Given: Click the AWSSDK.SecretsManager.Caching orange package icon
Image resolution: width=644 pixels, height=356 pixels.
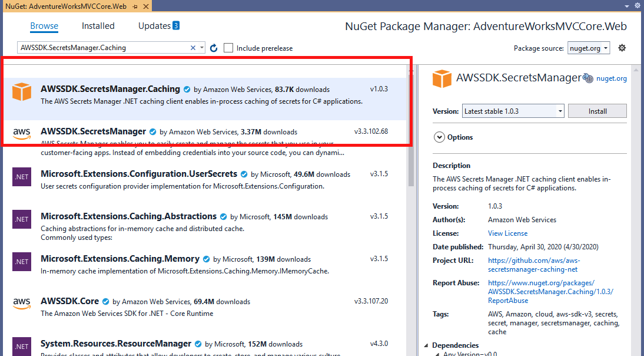Looking at the screenshot, I should click(x=22, y=92).
